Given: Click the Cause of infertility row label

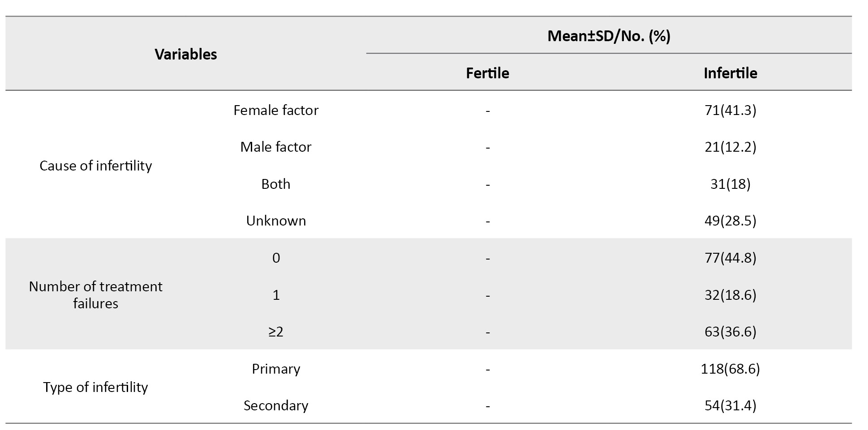Looking at the screenshot, I should click(x=95, y=166).
